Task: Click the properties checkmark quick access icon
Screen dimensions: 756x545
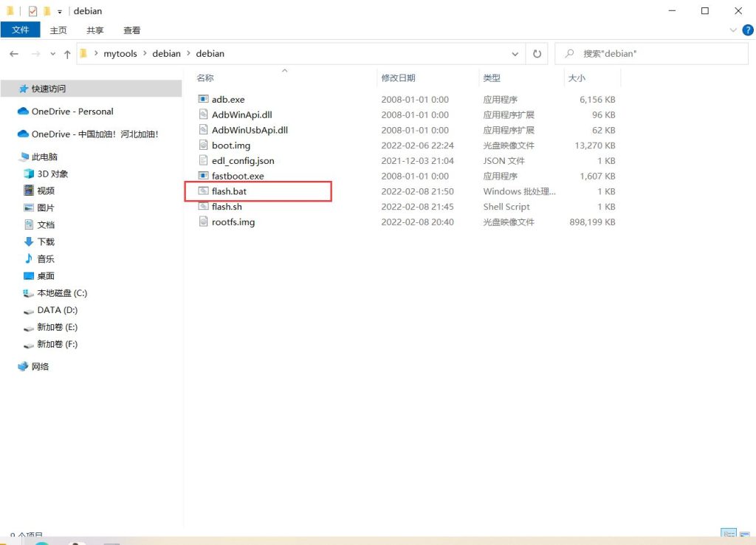Action: pos(32,10)
